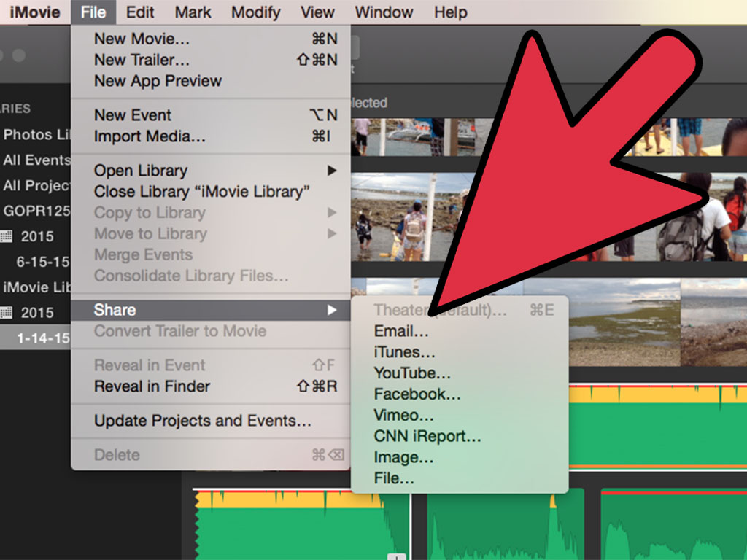
Task: Select highlighted 1-14-15 event
Action: click(35, 338)
